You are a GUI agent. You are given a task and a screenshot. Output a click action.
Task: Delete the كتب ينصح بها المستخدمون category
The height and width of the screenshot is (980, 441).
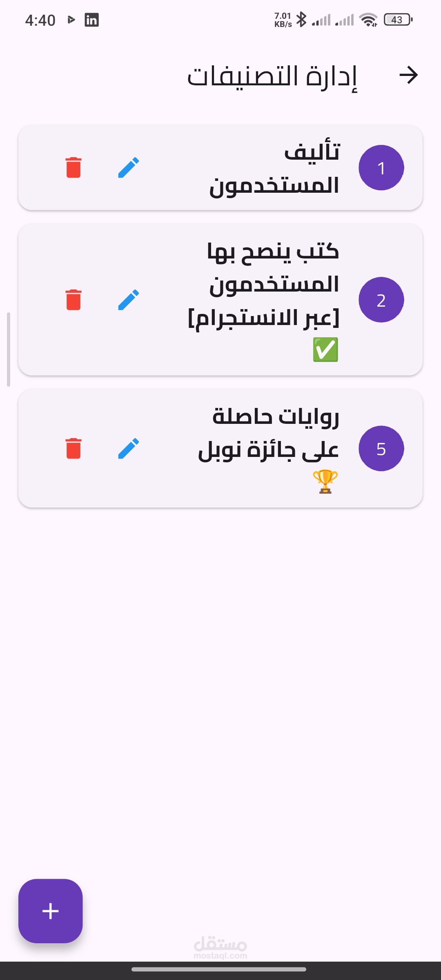(x=73, y=300)
